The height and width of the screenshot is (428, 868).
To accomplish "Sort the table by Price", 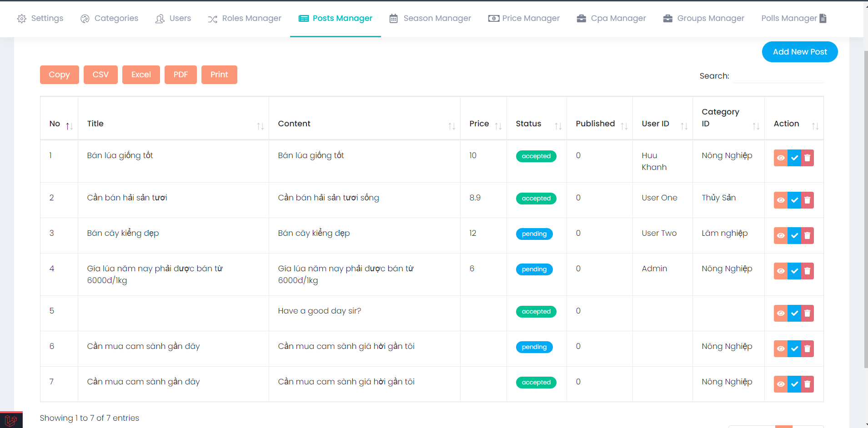I will pyautogui.click(x=499, y=126).
